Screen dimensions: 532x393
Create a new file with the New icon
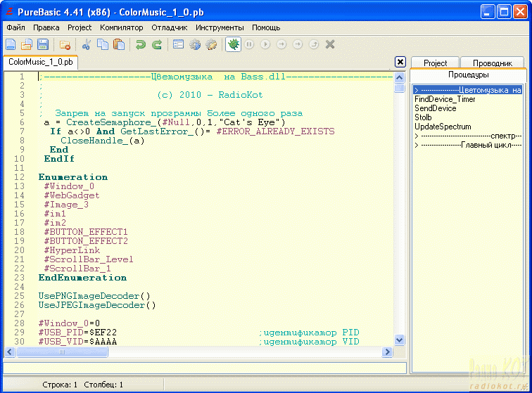11,44
